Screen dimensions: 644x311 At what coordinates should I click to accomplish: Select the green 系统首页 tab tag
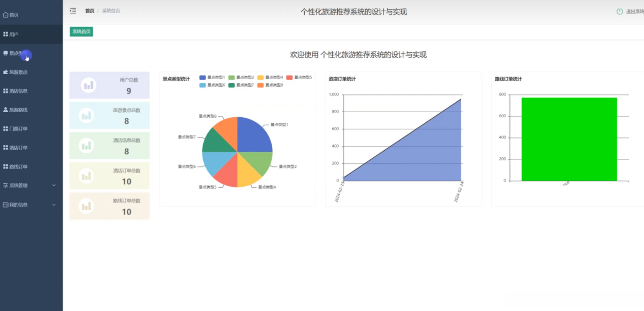pos(81,31)
